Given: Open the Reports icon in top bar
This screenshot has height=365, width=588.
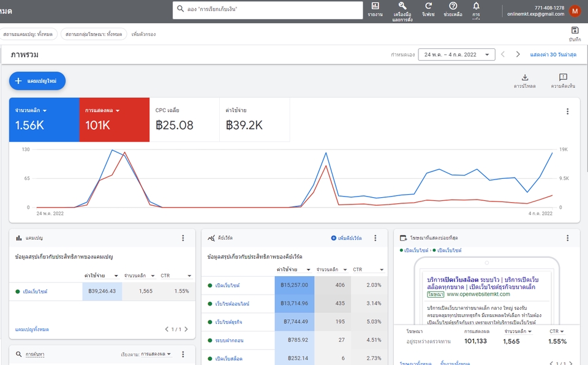Looking at the screenshot, I should pos(375,6).
